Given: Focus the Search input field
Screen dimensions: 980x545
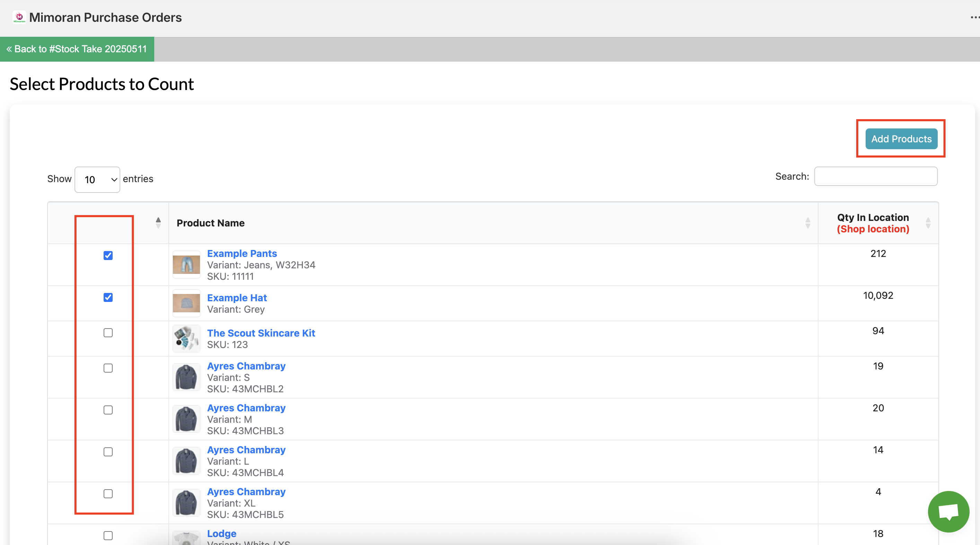Looking at the screenshot, I should [x=876, y=176].
